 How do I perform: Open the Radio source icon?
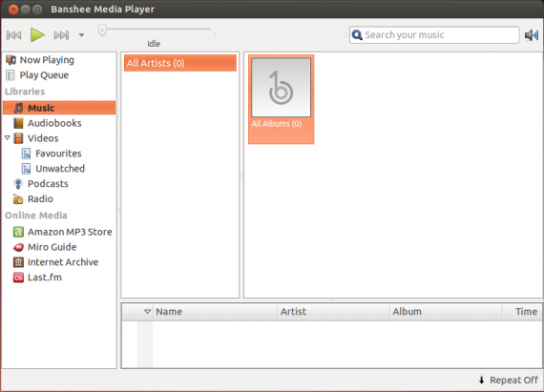coord(18,199)
